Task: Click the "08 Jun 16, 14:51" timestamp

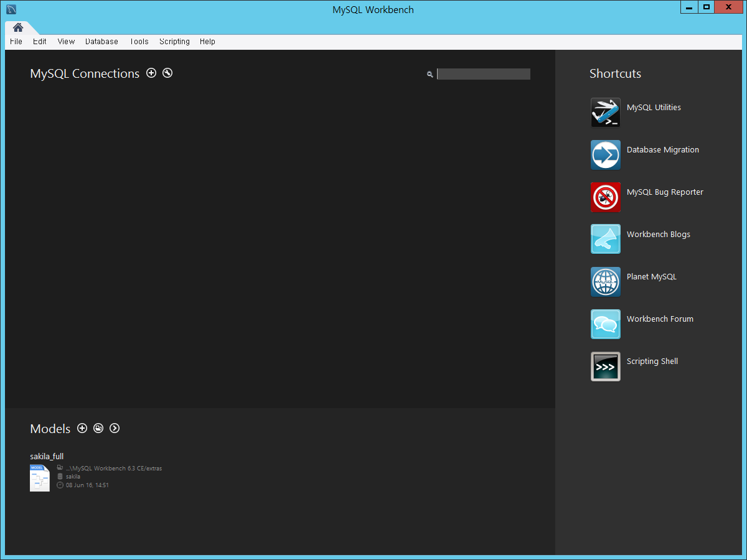Action: [87, 485]
